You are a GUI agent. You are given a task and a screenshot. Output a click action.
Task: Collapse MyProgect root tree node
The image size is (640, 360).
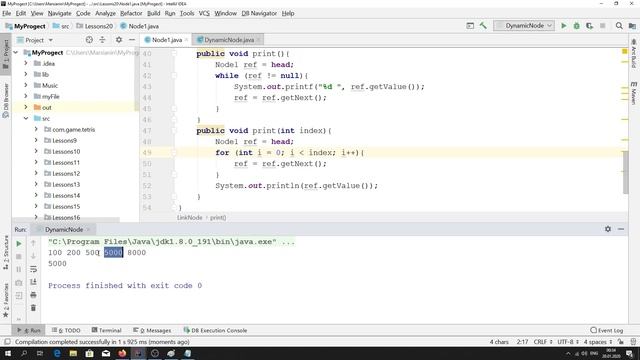point(16,53)
